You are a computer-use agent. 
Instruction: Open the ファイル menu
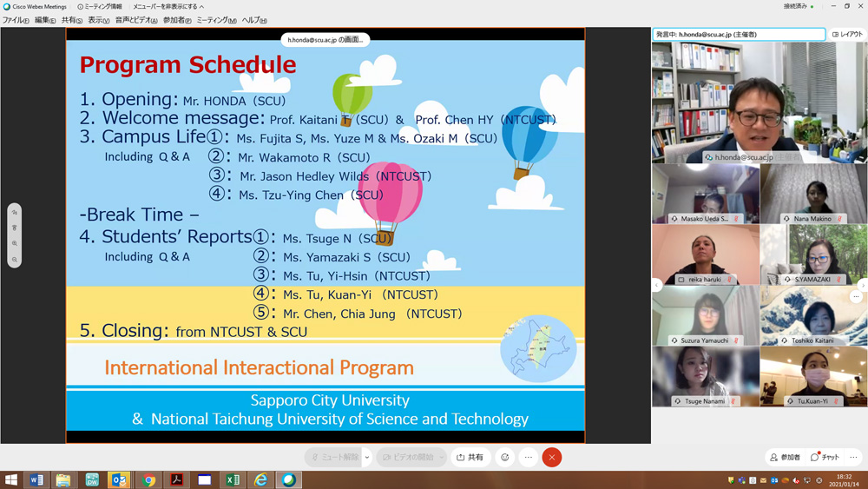point(16,21)
